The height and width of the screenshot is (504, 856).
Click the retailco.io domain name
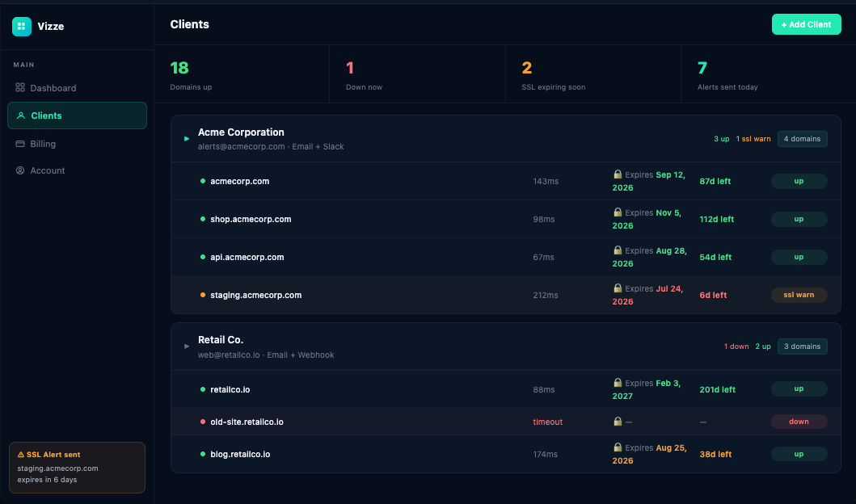click(x=230, y=389)
